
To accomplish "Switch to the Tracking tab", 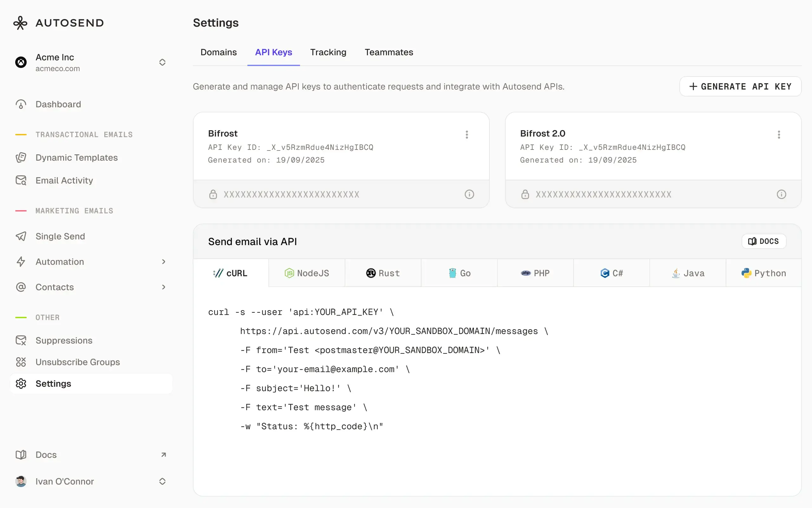I will point(328,52).
